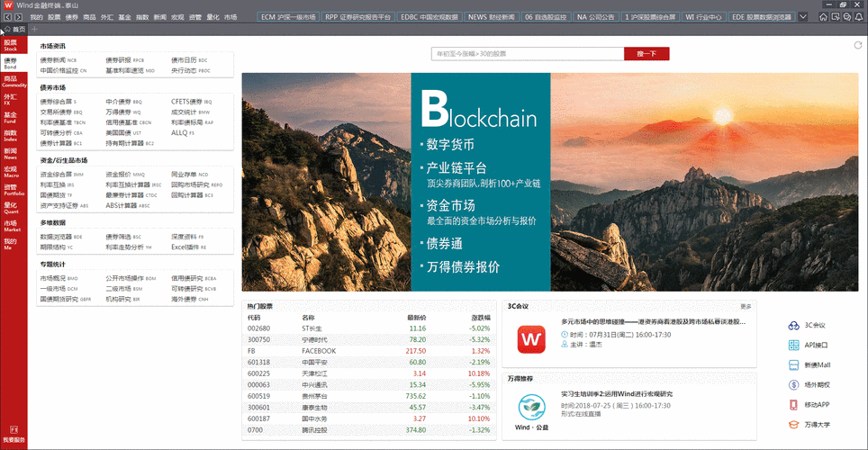The height and width of the screenshot is (450, 868).
Task: Click the Wind 公益 logo
Action: point(531,412)
